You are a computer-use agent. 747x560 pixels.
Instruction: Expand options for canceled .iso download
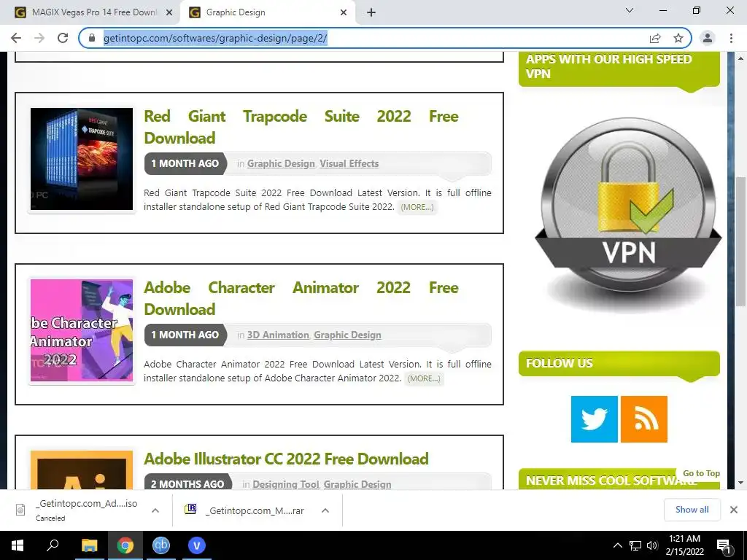point(155,510)
